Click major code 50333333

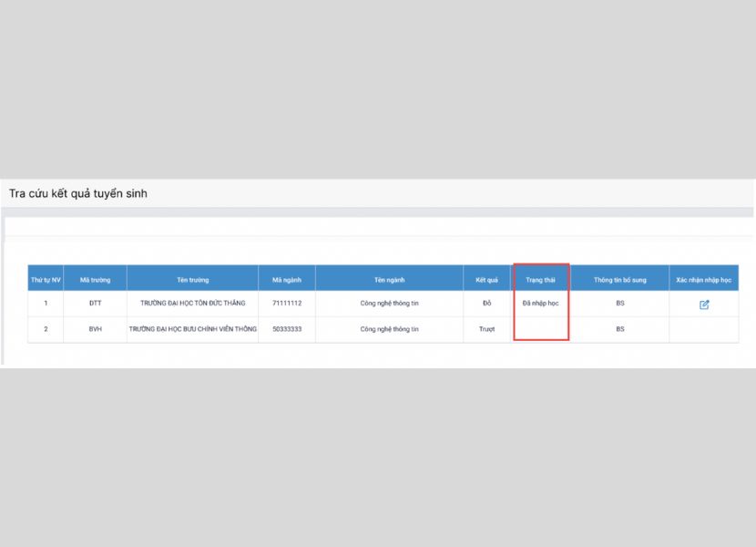287,329
